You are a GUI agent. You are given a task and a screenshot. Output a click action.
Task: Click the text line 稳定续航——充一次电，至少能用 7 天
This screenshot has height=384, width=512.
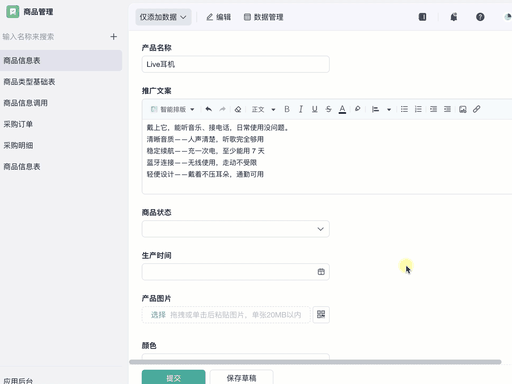(x=205, y=151)
